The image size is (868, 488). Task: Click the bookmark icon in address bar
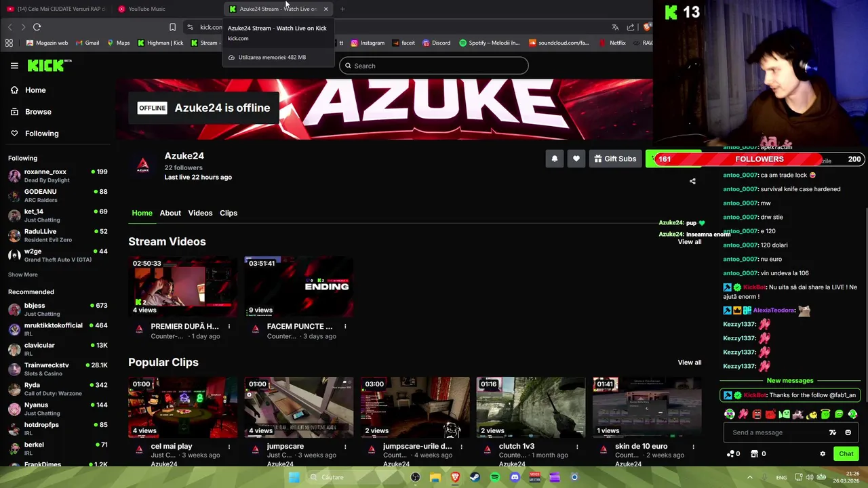(x=172, y=27)
